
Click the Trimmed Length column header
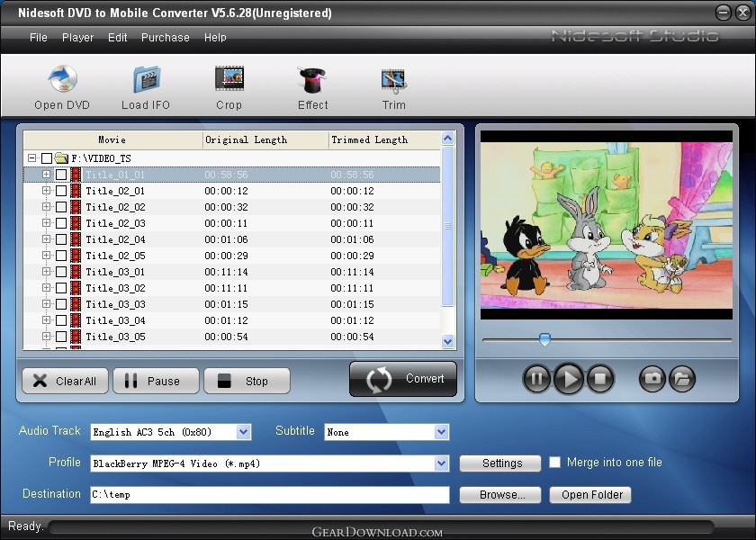coord(384,139)
